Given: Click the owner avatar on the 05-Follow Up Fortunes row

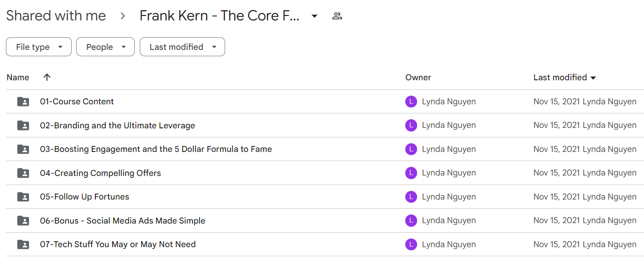Looking at the screenshot, I should pyautogui.click(x=411, y=197).
